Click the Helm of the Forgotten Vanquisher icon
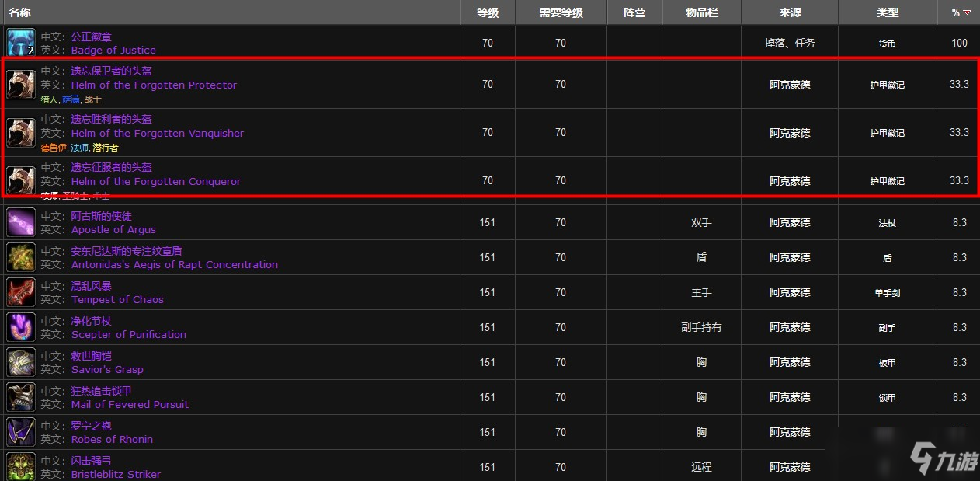 [21, 133]
